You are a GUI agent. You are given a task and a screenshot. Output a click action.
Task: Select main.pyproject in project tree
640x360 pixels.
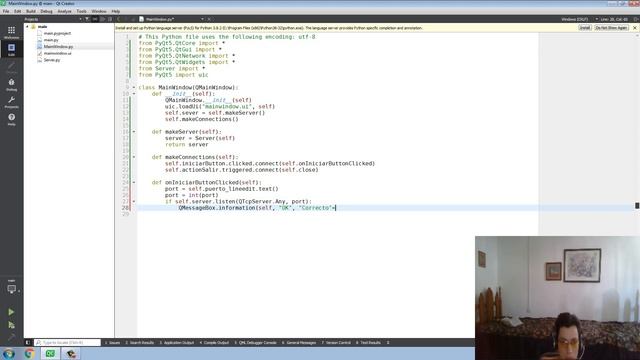[x=57, y=33]
